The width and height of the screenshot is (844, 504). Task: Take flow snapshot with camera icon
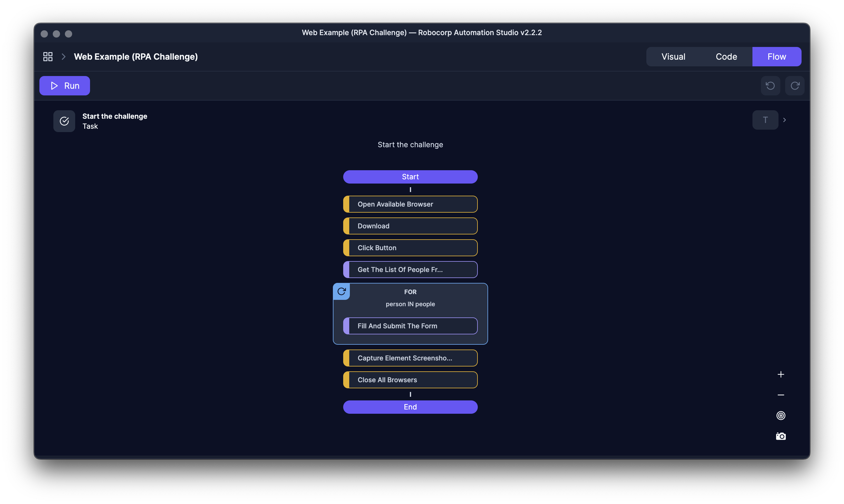(781, 436)
